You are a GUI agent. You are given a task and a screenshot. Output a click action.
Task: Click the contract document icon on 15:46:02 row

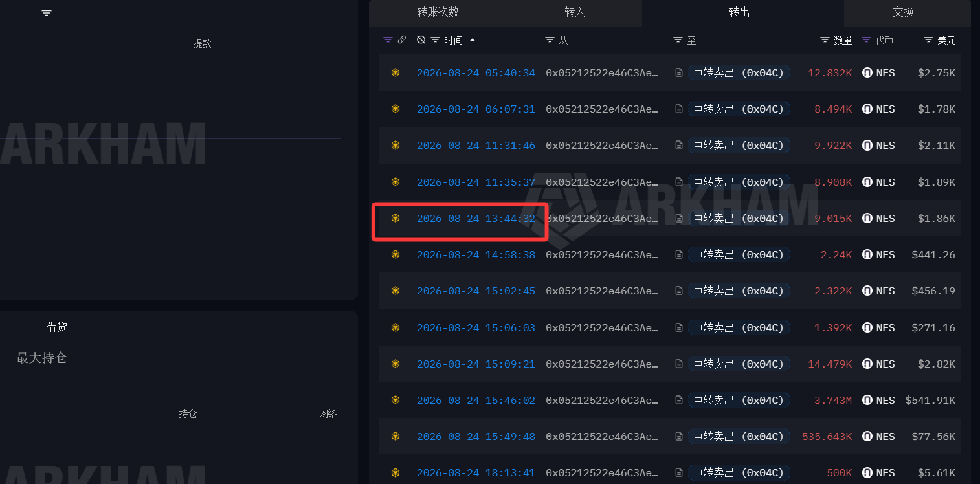coord(679,401)
